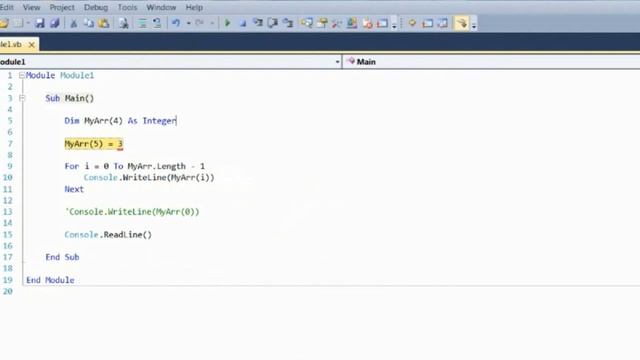Open the Properties Window toolbar icon
The image size is (640, 360).
(322, 23)
